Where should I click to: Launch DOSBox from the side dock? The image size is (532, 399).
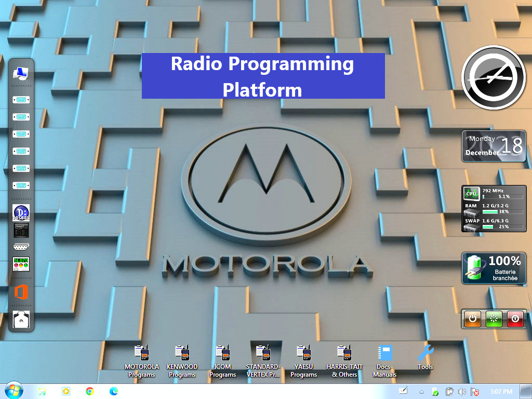21,212
